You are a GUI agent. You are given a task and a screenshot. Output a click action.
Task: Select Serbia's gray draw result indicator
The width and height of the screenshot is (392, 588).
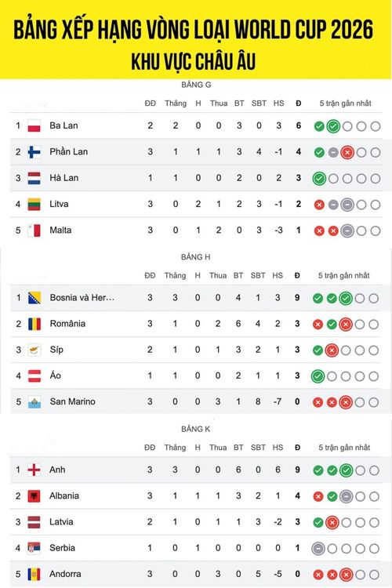(318, 549)
